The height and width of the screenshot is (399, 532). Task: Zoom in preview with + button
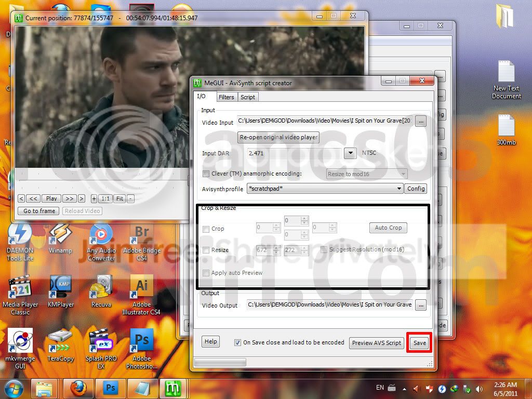(94, 198)
